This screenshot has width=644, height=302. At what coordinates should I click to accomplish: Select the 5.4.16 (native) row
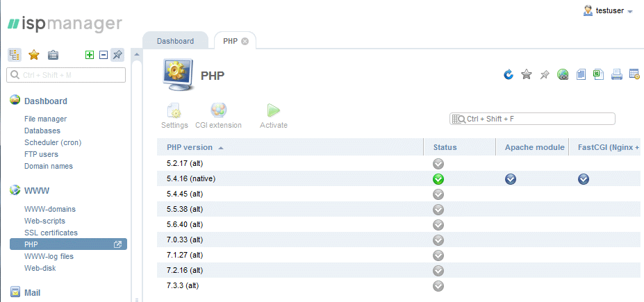click(x=398, y=178)
